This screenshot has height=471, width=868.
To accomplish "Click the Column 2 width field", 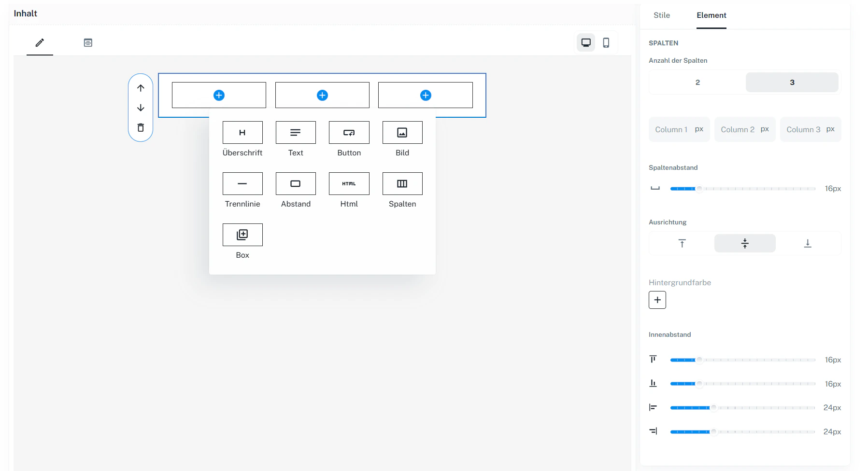I will tap(745, 129).
